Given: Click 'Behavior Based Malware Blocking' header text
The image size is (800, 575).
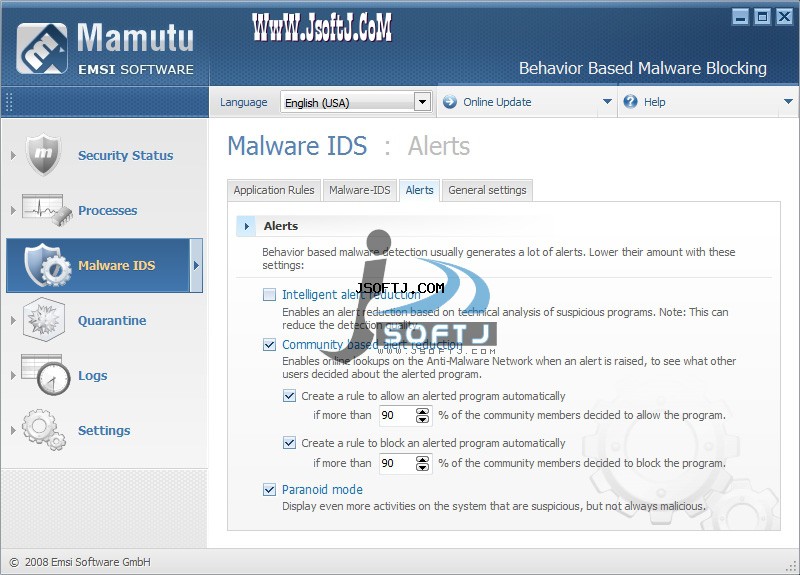Looking at the screenshot, I should 643,68.
